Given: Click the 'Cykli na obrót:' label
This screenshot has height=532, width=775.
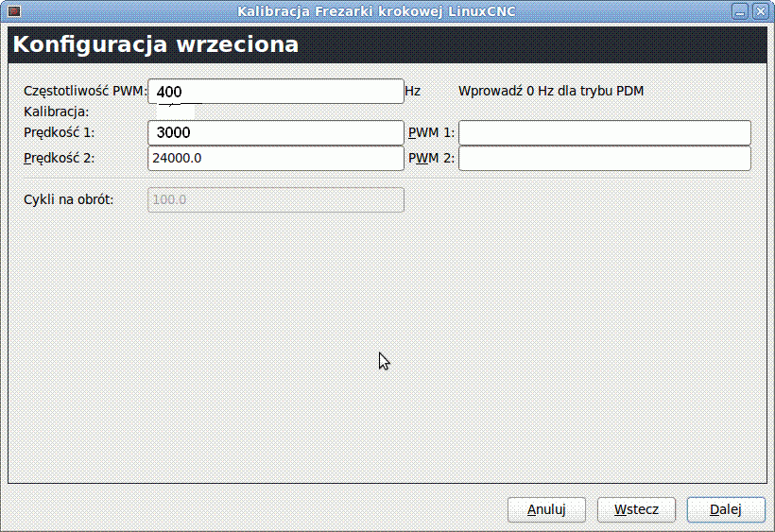Looking at the screenshot, I should coord(69,199).
